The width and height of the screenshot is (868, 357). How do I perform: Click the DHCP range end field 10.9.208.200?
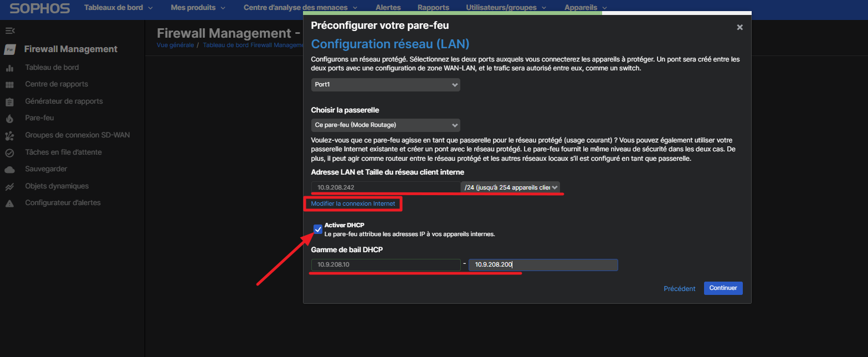[x=543, y=265]
